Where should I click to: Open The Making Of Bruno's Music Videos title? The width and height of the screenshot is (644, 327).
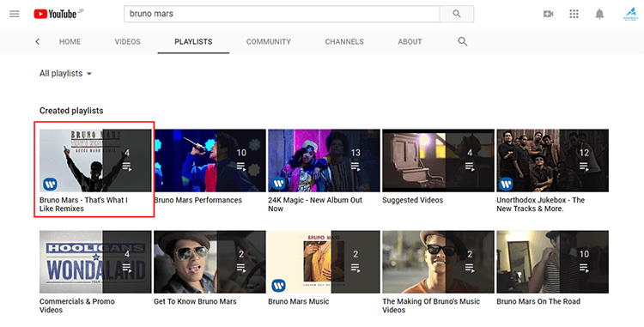(431, 306)
